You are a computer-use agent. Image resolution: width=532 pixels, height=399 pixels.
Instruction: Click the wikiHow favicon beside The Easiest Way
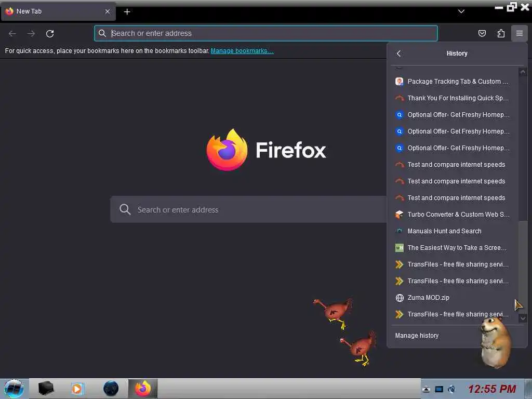point(400,248)
